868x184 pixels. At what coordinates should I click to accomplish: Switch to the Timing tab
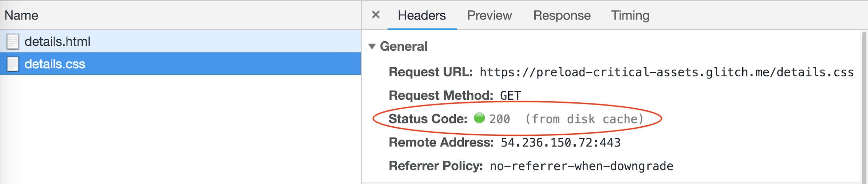(630, 15)
